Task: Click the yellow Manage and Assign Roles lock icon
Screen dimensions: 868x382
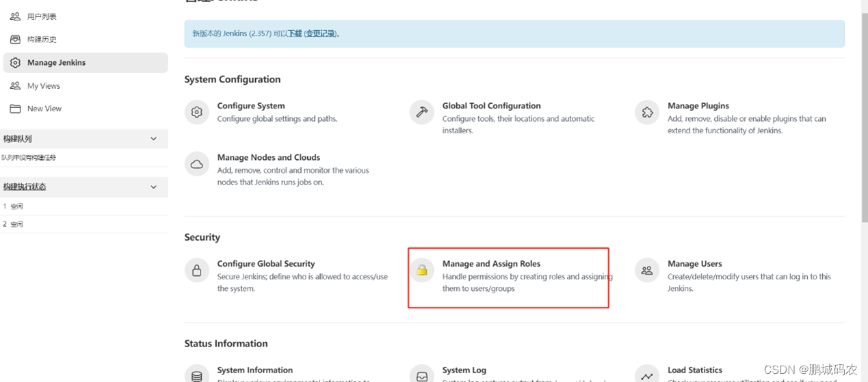Action: (x=422, y=271)
